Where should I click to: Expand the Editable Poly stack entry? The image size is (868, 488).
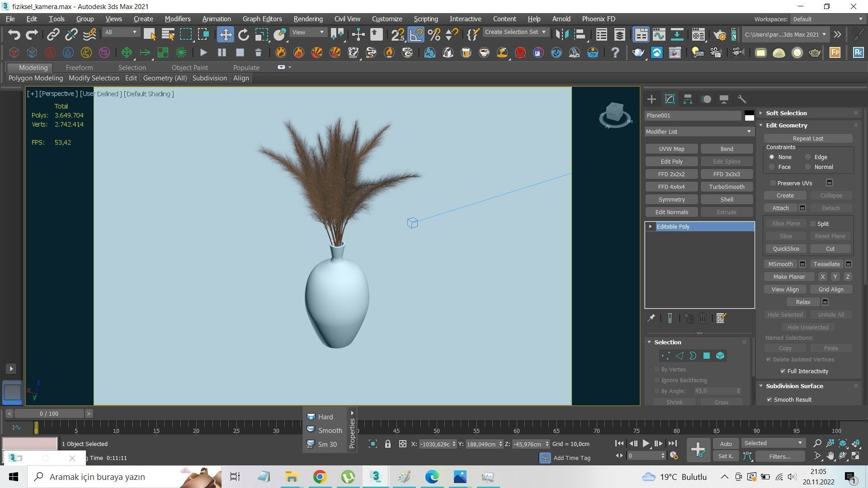tap(650, 227)
